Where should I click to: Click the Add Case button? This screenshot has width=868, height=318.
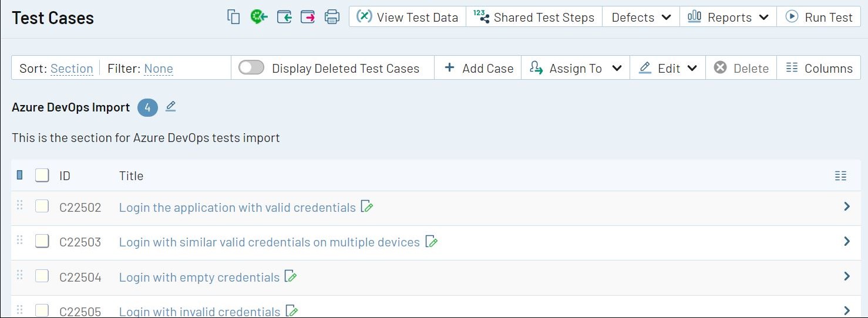(478, 68)
